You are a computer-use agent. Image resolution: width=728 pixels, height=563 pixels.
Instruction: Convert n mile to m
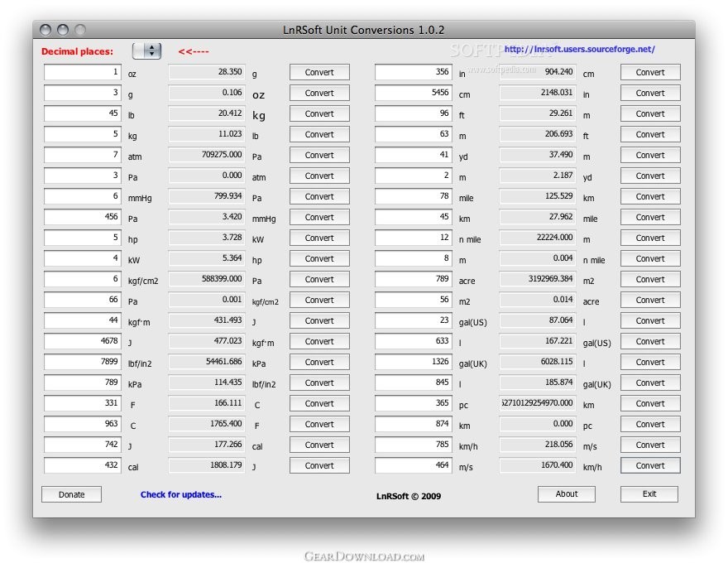coord(650,238)
